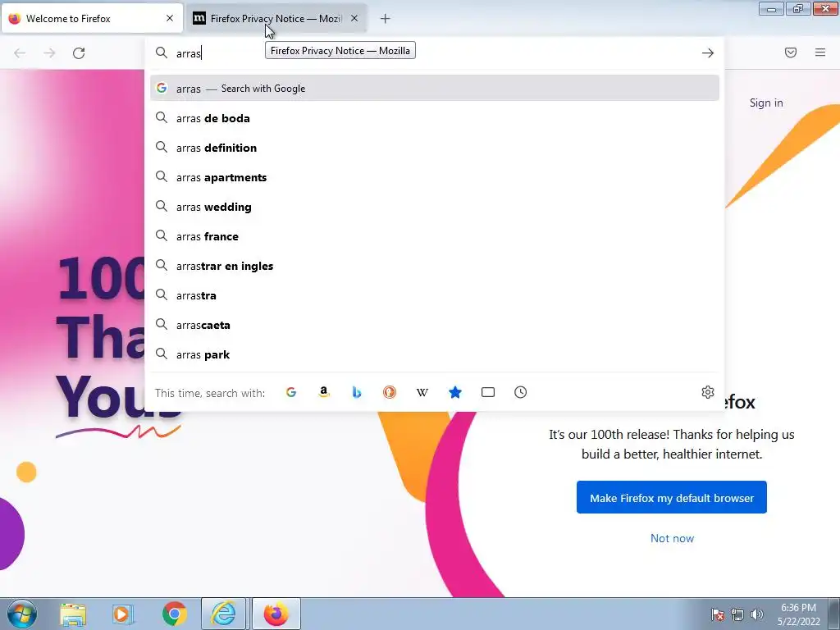Choose suggestion 'arras france'

[x=435, y=236]
